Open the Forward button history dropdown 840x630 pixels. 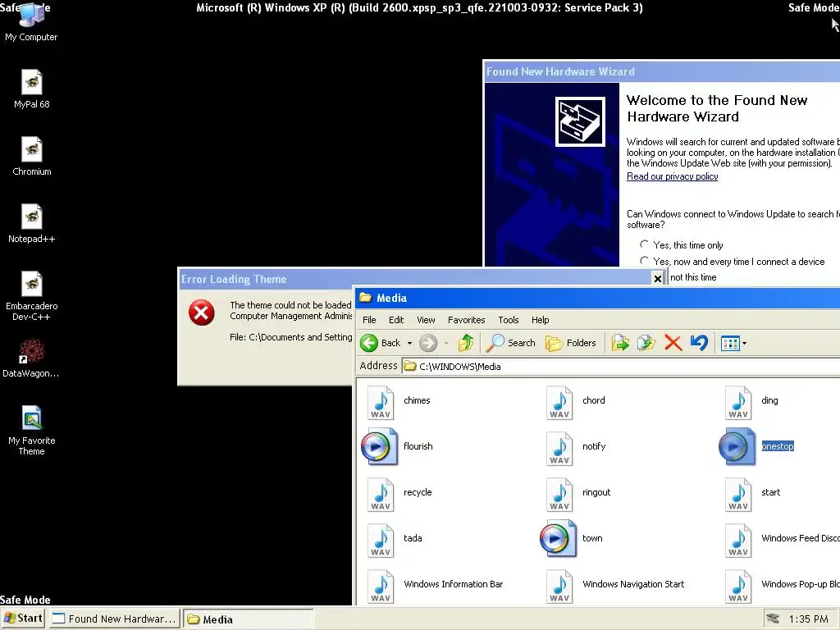[445, 343]
